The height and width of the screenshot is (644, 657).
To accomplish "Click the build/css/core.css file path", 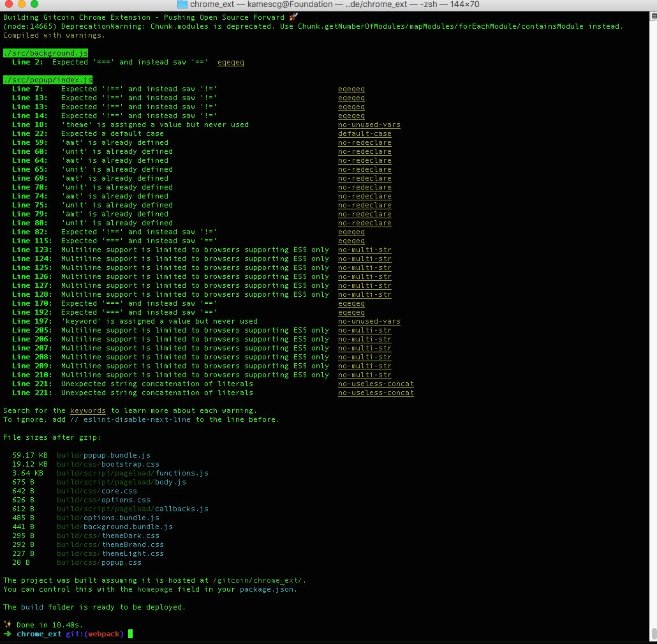I will click(x=97, y=491).
